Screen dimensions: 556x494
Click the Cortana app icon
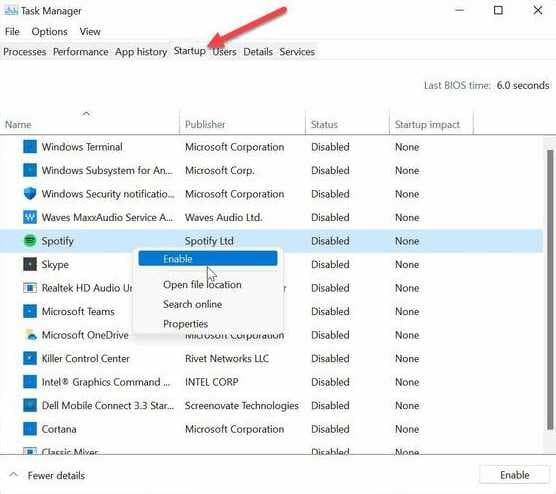click(30, 429)
